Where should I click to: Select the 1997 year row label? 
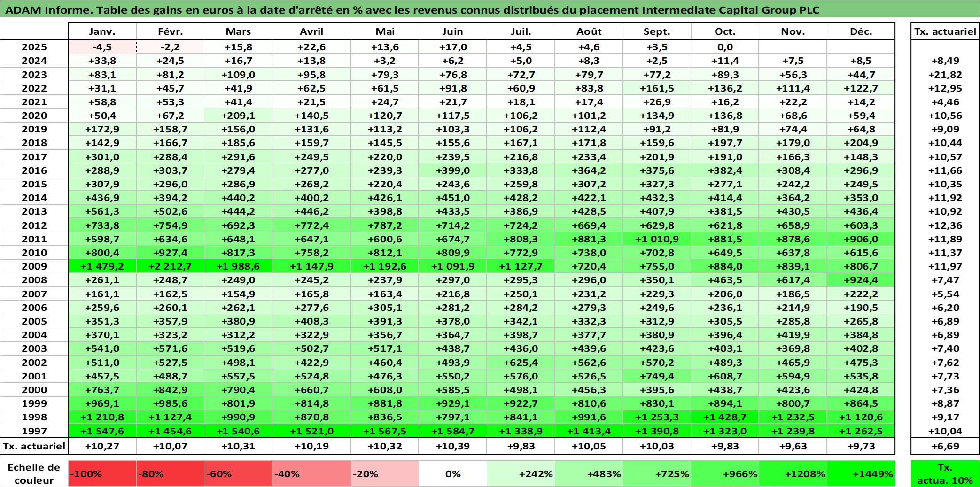click(34, 431)
